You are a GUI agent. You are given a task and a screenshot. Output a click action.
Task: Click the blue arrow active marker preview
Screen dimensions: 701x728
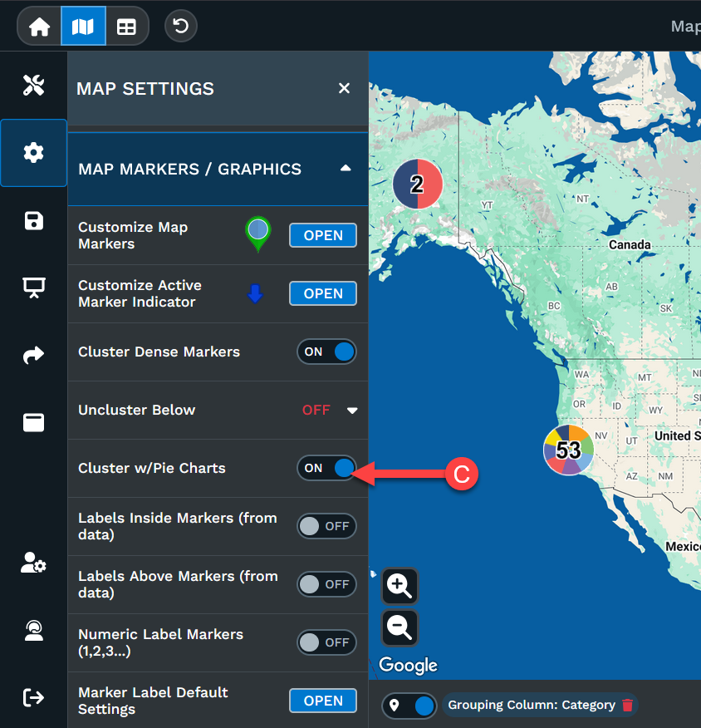point(255,294)
